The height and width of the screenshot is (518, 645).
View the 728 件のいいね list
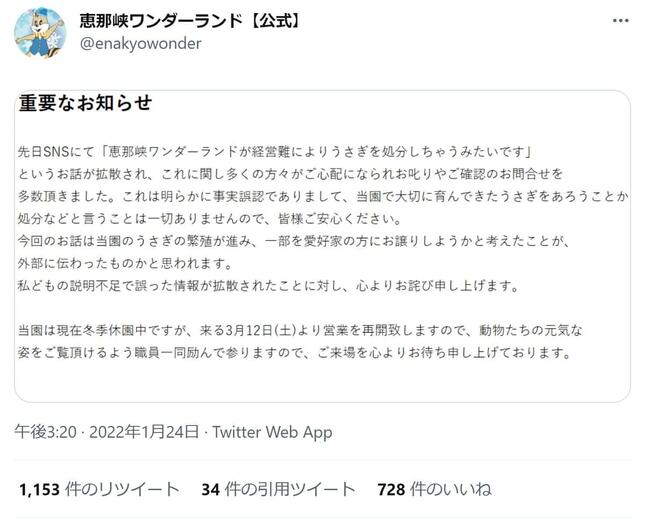pyautogui.click(x=434, y=489)
